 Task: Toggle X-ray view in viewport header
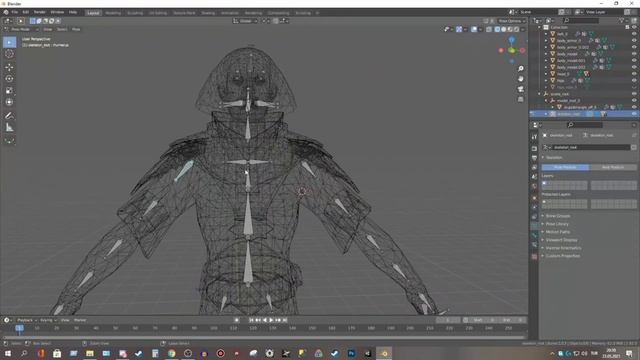pos(489,29)
